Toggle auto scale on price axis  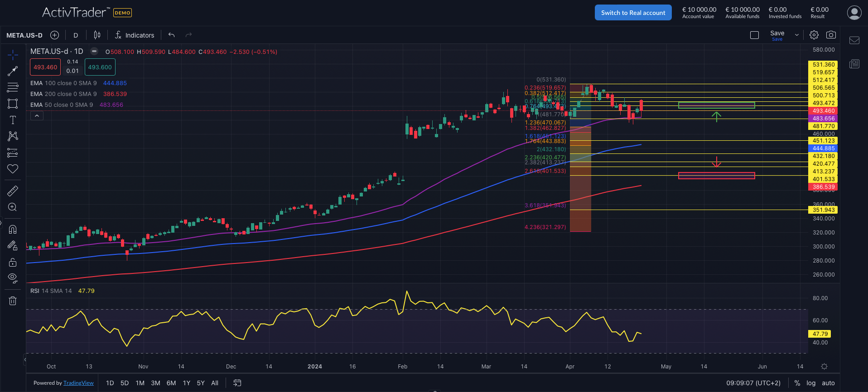pos(828,383)
